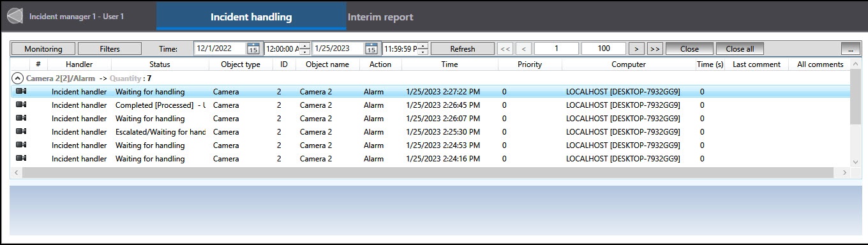The height and width of the screenshot is (245, 868).
Task: Open the end date calendar picker icon
Action: (371, 48)
